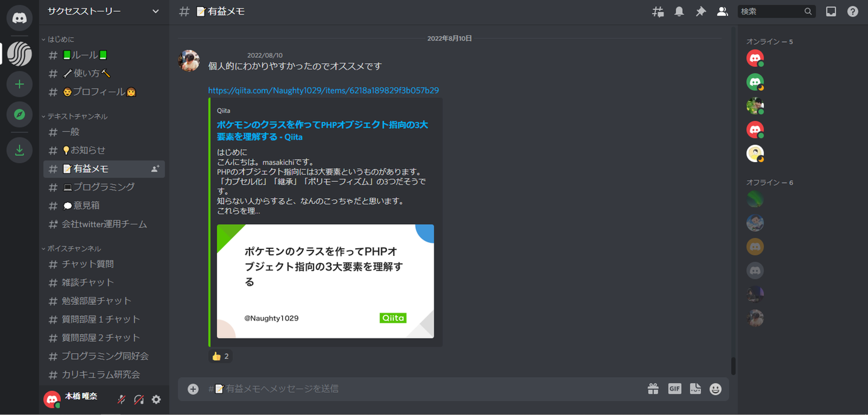The image size is (868, 415).
Task: Open the プロフィール channel
Action: 104,92
